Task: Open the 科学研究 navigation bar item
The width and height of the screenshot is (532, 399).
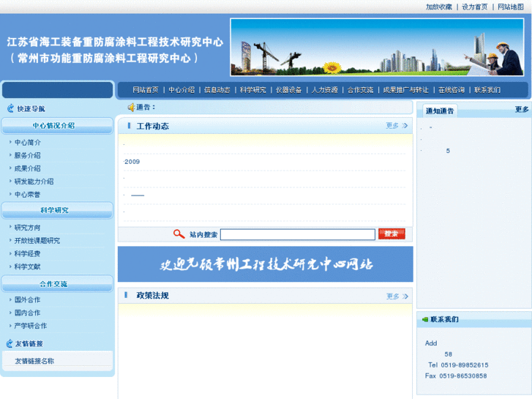Action: (x=253, y=90)
